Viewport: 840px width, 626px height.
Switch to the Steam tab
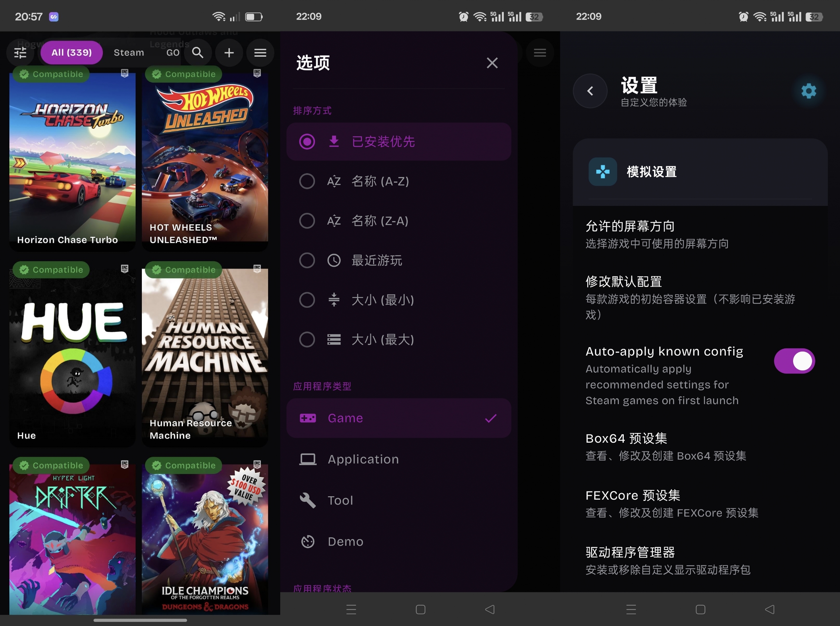coord(129,53)
